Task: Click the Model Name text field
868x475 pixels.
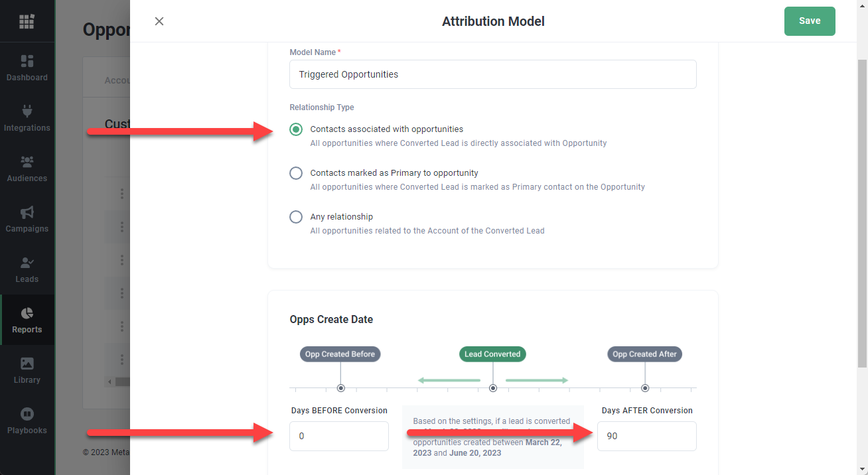Action: pyautogui.click(x=492, y=74)
